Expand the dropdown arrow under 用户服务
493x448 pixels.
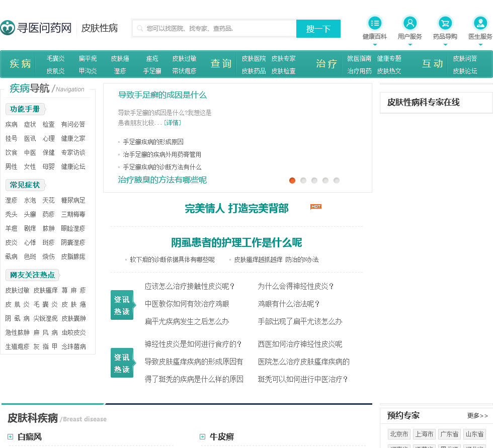tap(410, 45)
